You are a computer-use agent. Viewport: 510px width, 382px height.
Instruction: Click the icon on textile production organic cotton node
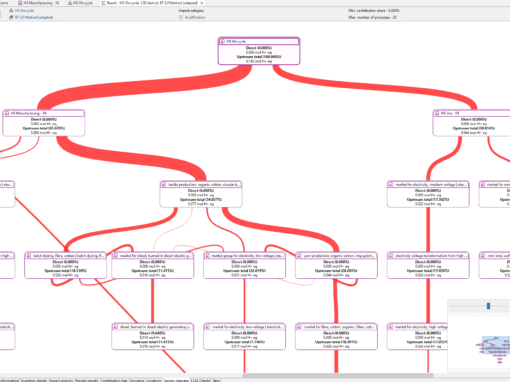[x=164, y=185]
